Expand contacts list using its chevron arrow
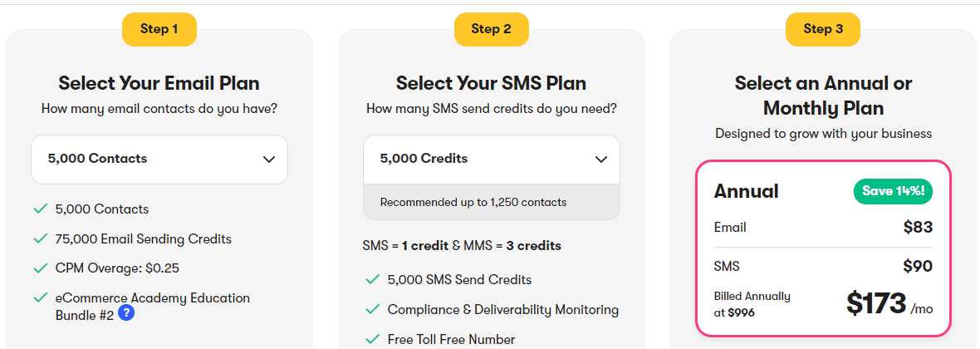Screen dimensions: 980x349 (x=269, y=160)
